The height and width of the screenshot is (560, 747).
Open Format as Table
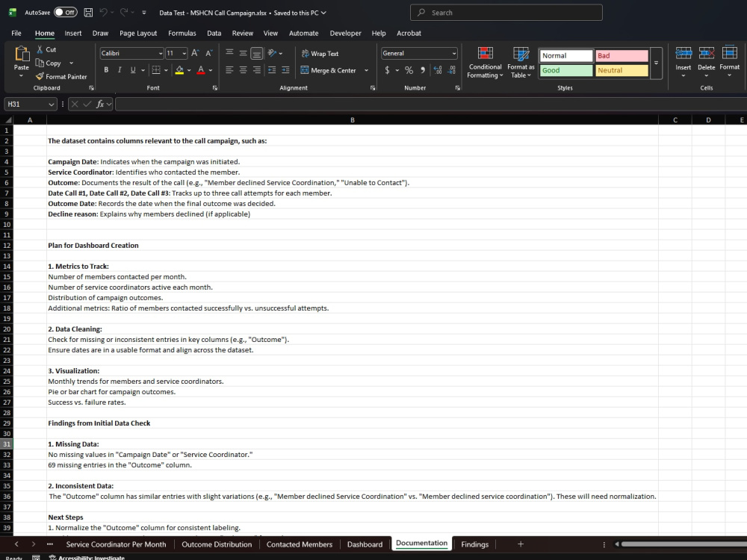(521, 63)
